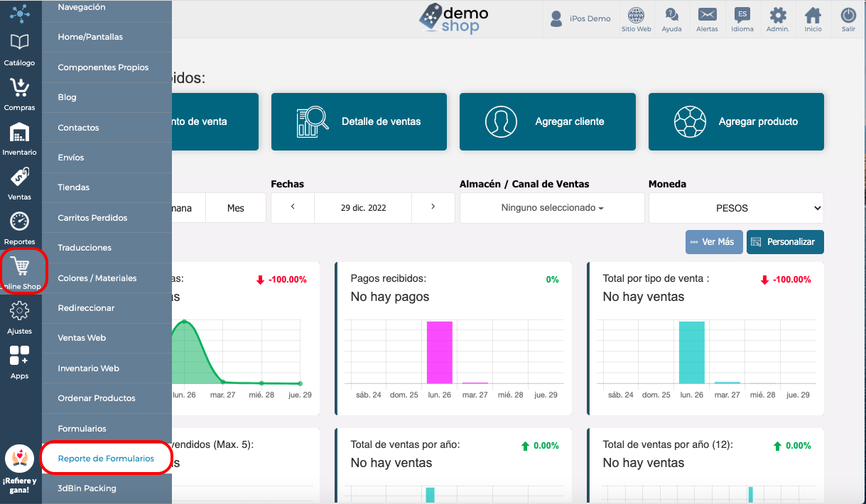The height and width of the screenshot is (504, 866).
Task: Open the Moneda PESOS dropdown
Action: pyautogui.click(x=736, y=208)
